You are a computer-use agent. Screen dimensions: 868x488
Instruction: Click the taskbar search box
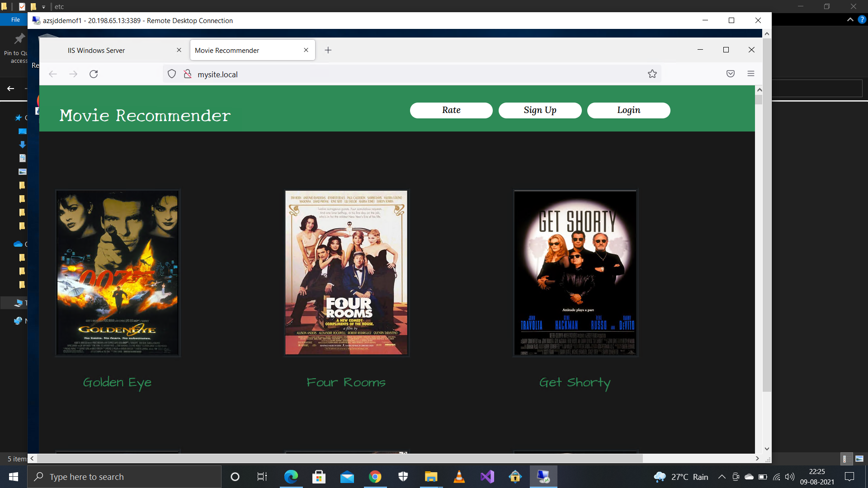coord(124,477)
